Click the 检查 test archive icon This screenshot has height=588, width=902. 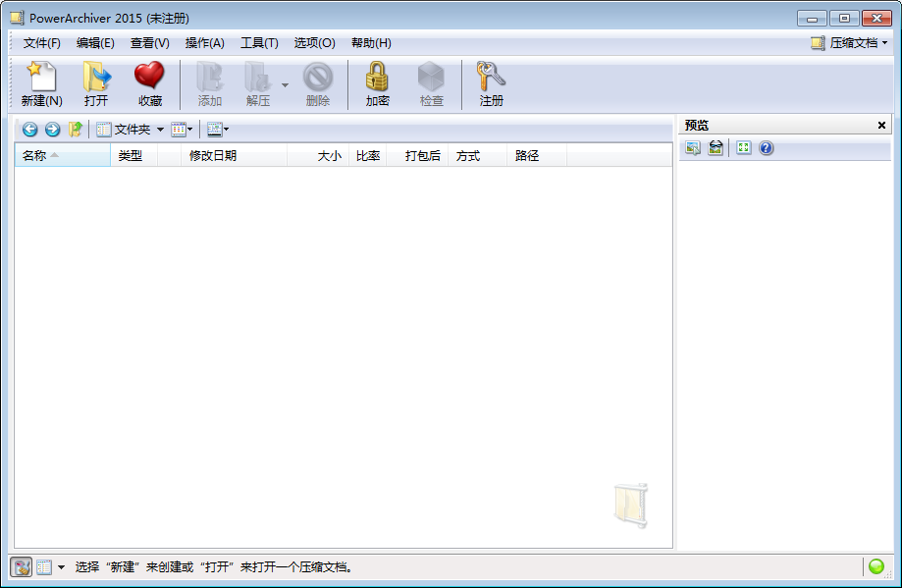coord(431,84)
